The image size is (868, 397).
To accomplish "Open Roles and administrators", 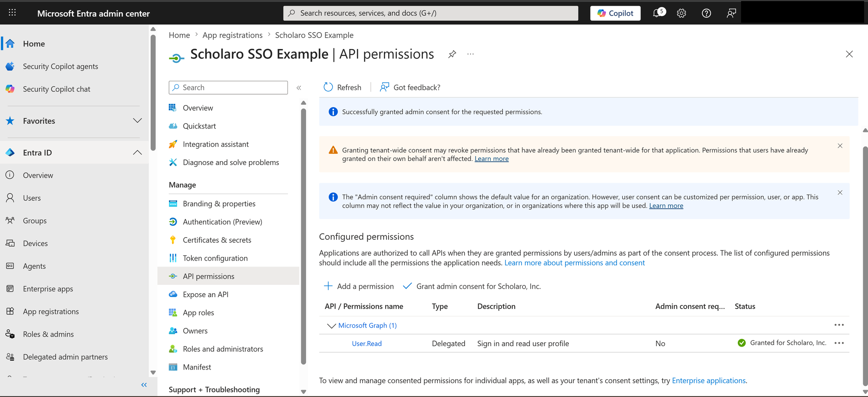I will tap(223, 349).
